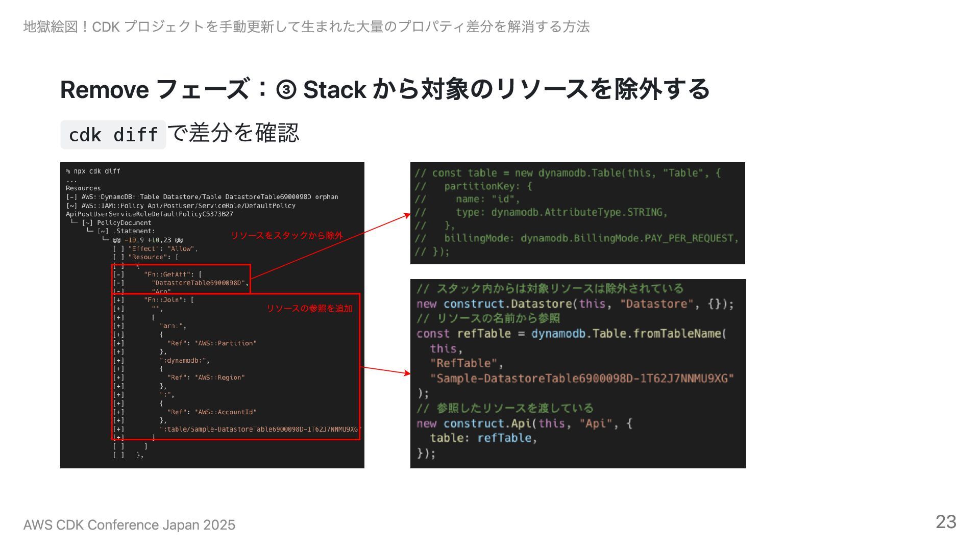Image resolution: width=980 pixels, height=551 pixels.
Task: Click the footer 'AWS CDK Conference Japan 2025'
Action: click(x=129, y=525)
